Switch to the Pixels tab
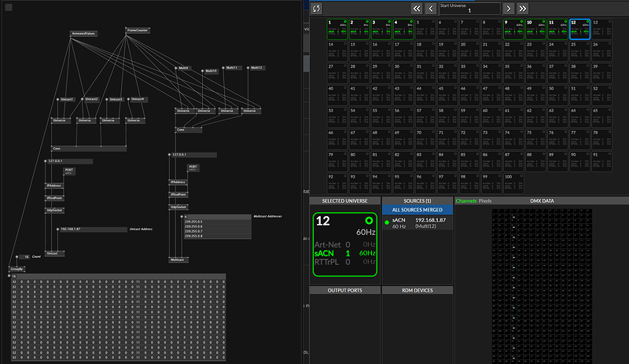The image size is (629, 364). 485,200
